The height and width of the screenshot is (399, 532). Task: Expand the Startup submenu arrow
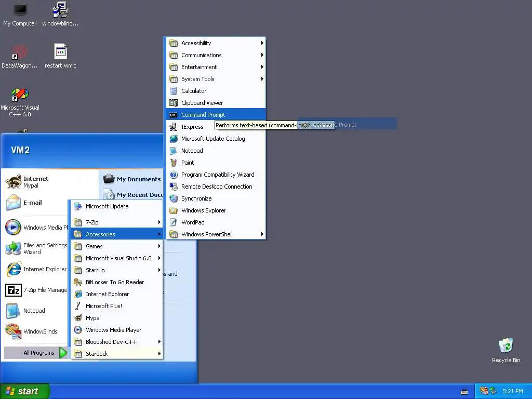tap(159, 270)
